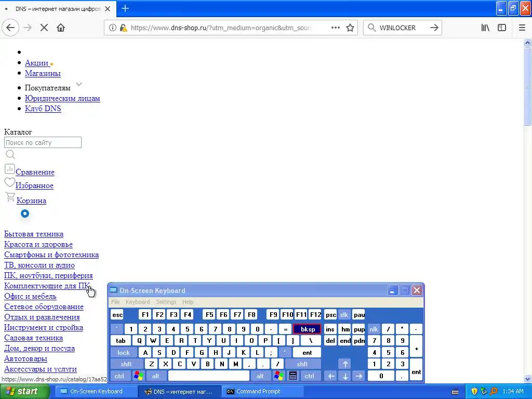Screen dimensions: 532x399
Task: Open Firefox hamburger menu
Action: point(522,28)
